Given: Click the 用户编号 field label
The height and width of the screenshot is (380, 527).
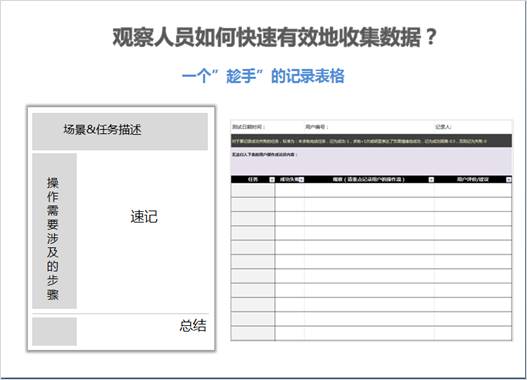Looking at the screenshot, I should (316, 127).
